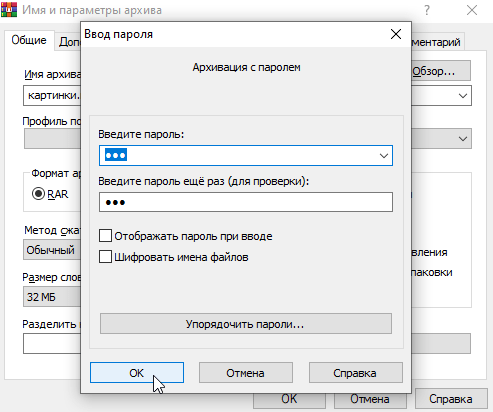Click the Введите пароль: label
The image size is (493, 412).
(141, 134)
